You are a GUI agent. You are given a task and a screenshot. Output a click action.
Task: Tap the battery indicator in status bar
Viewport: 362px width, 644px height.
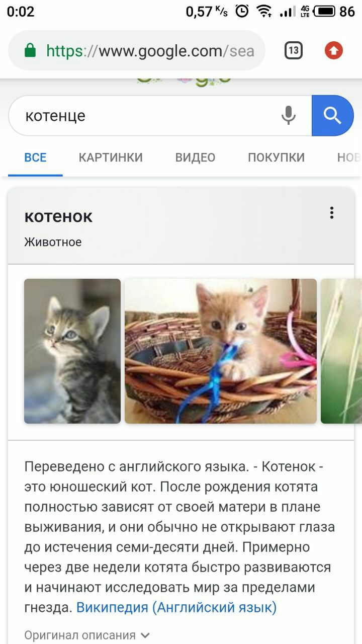click(x=324, y=11)
